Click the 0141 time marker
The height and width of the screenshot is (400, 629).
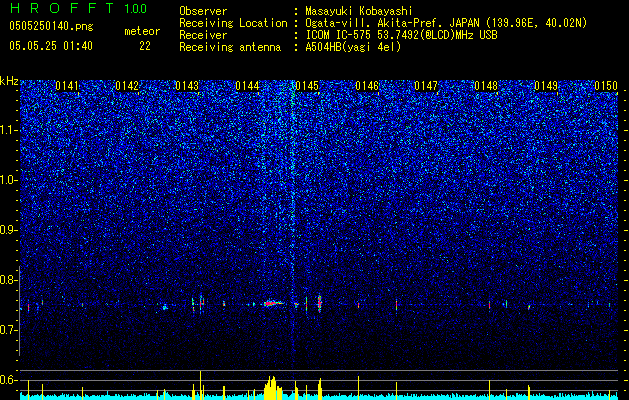click(x=67, y=86)
